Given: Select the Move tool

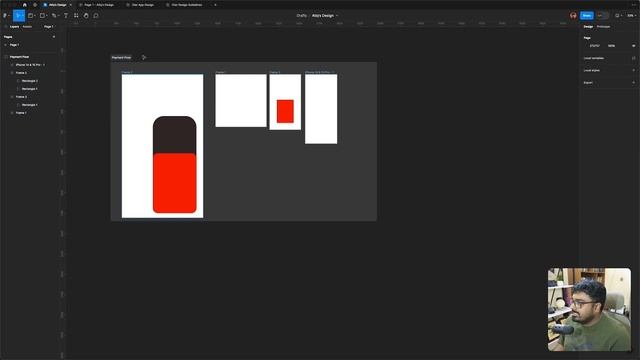Looking at the screenshot, I should 18,16.
